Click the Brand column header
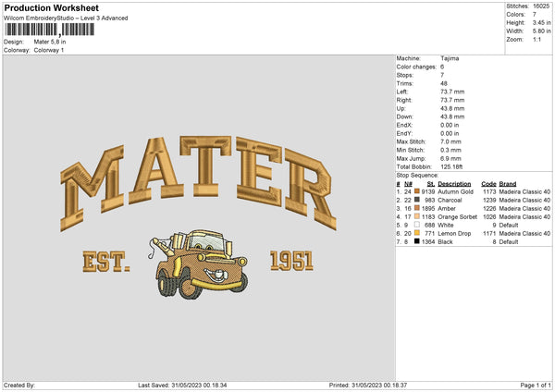This screenshot has width=555, height=392. (x=508, y=184)
